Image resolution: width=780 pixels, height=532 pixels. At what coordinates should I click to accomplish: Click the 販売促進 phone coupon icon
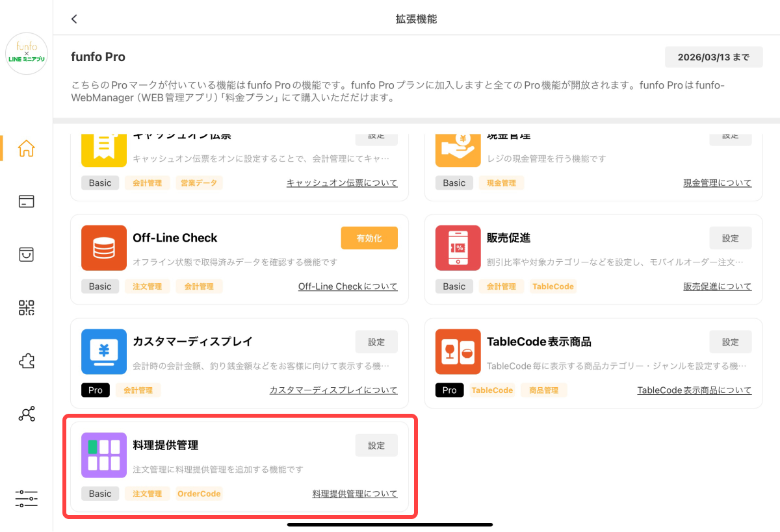pyautogui.click(x=458, y=248)
